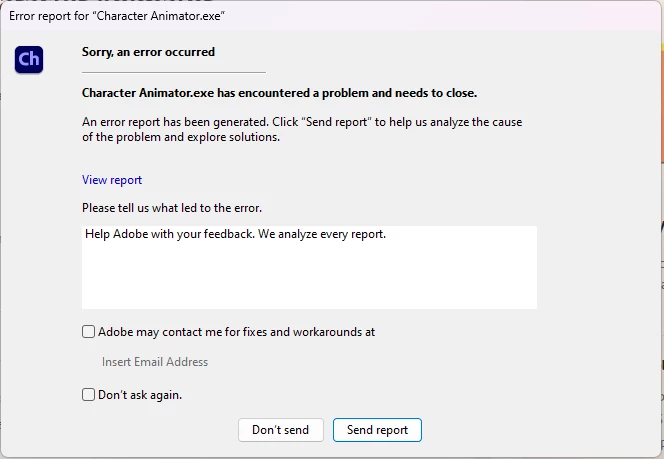Click the 'has encountered a problem' message text

279,93
